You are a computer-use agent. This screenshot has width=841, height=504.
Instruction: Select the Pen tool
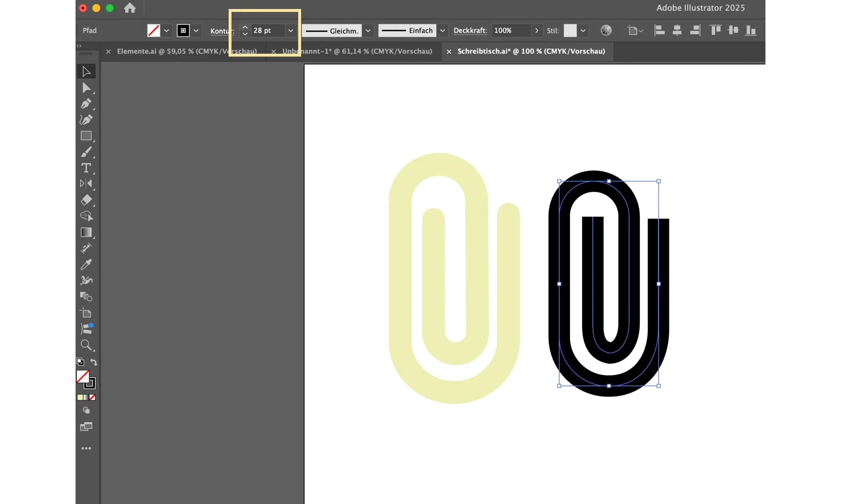click(x=86, y=103)
